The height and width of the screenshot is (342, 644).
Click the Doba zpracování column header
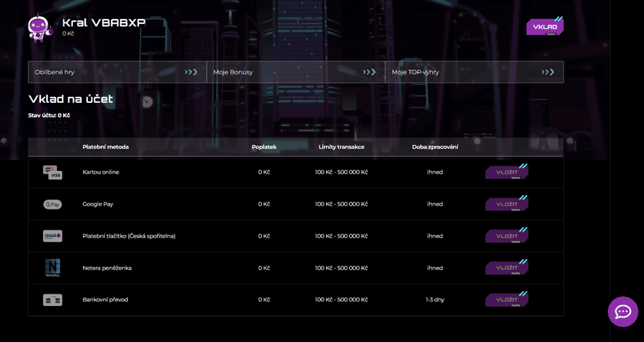pos(435,147)
